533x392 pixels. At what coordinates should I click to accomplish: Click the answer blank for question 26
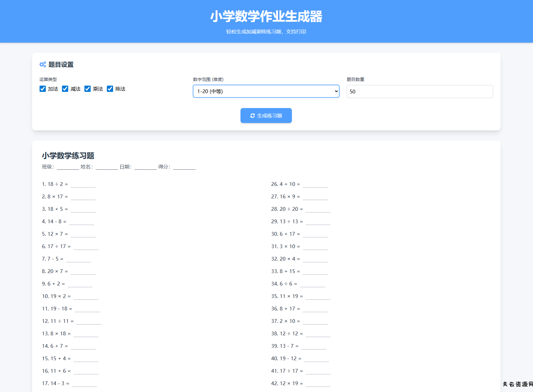pos(315,185)
